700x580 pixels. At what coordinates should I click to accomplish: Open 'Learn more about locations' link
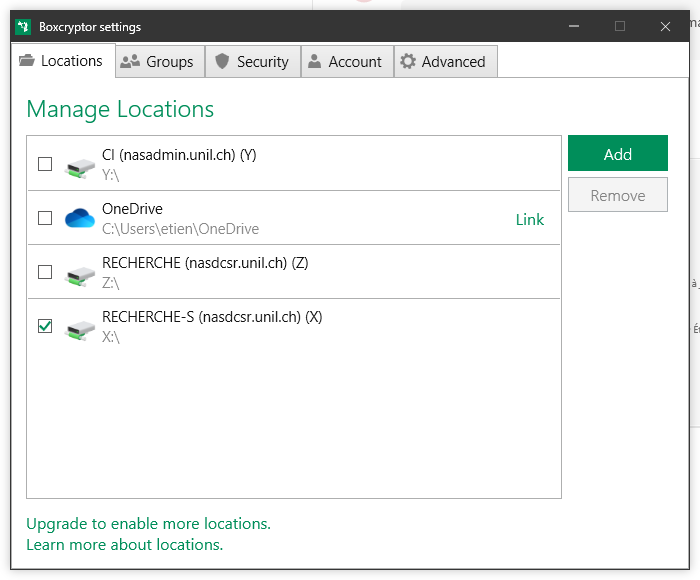click(x=124, y=545)
